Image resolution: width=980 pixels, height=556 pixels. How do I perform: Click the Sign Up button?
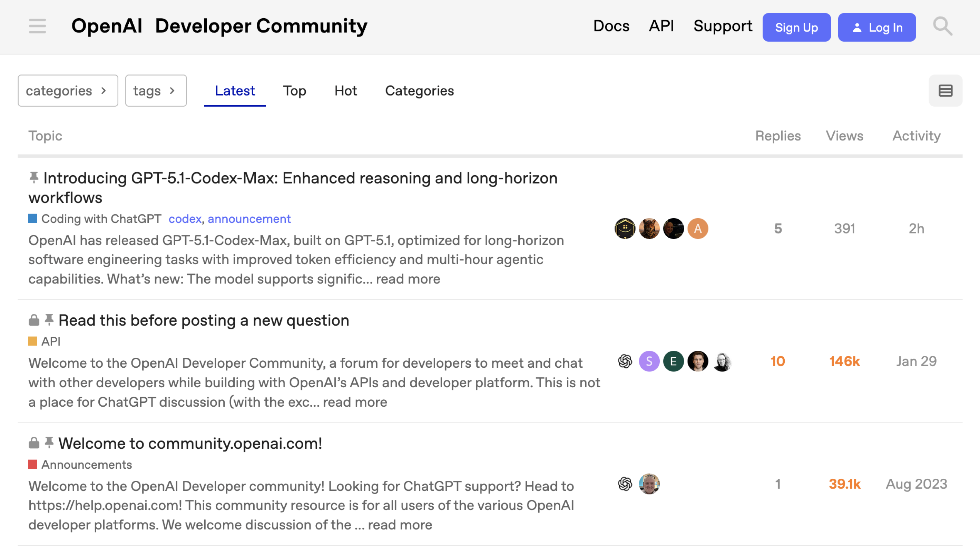pos(796,27)
